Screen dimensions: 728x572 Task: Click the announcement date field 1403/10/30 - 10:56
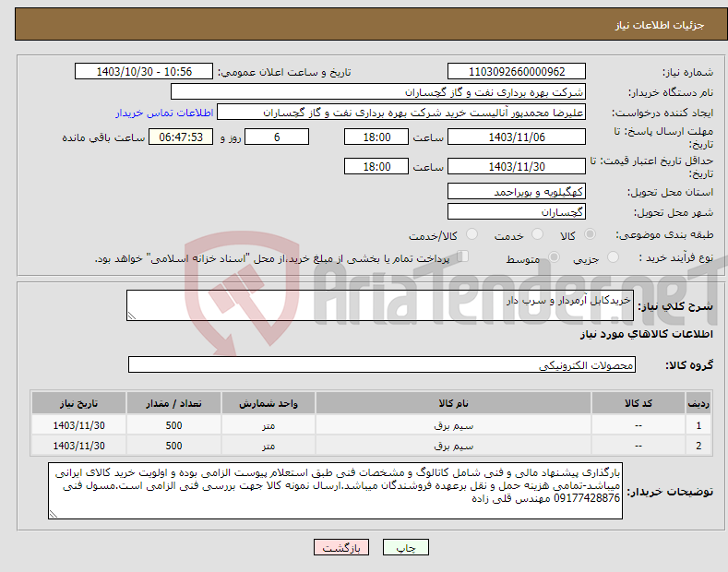pyautogui.click(x=144, y=72)
